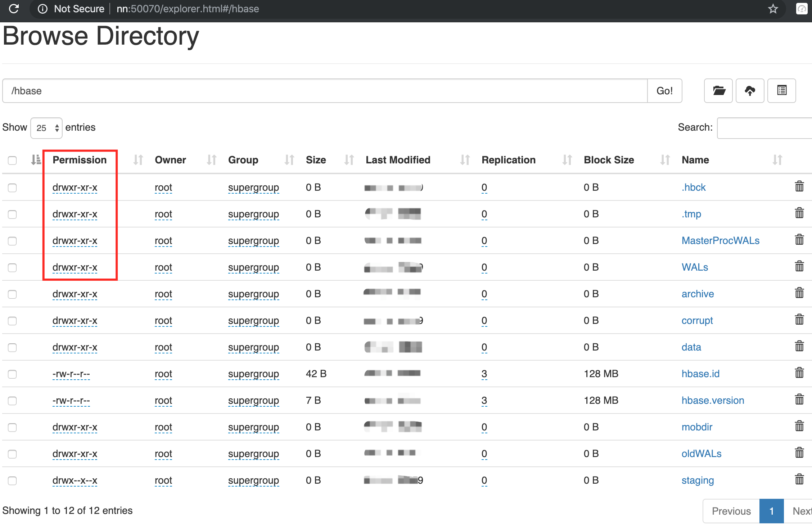Click replication value 3 for hbase.id
The width and height of the screenshot is (812, 524).
pos(484,374)
